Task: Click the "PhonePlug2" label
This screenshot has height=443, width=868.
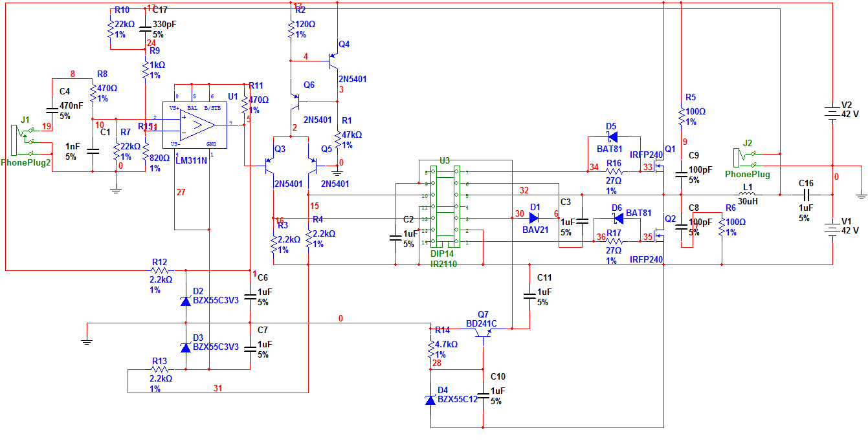Action: [x=27, y=164]
